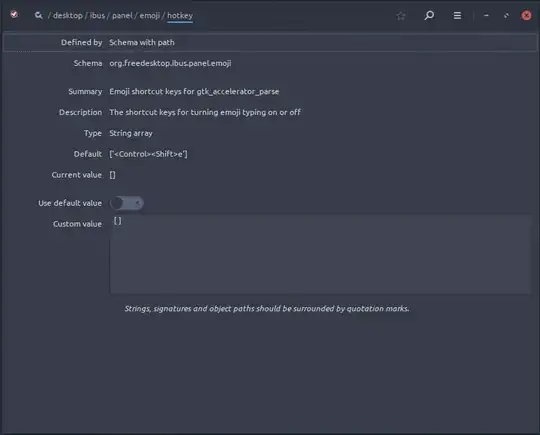Viewport: 540px width, 435px height.
Task: Click the path bar search icon
Action: point(39,15)
